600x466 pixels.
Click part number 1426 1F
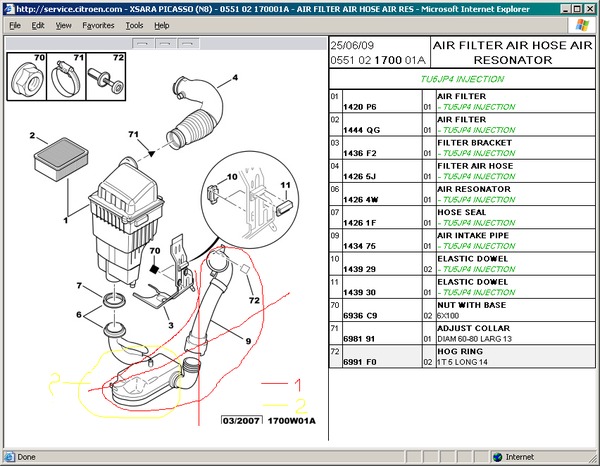tap(359, 223)
